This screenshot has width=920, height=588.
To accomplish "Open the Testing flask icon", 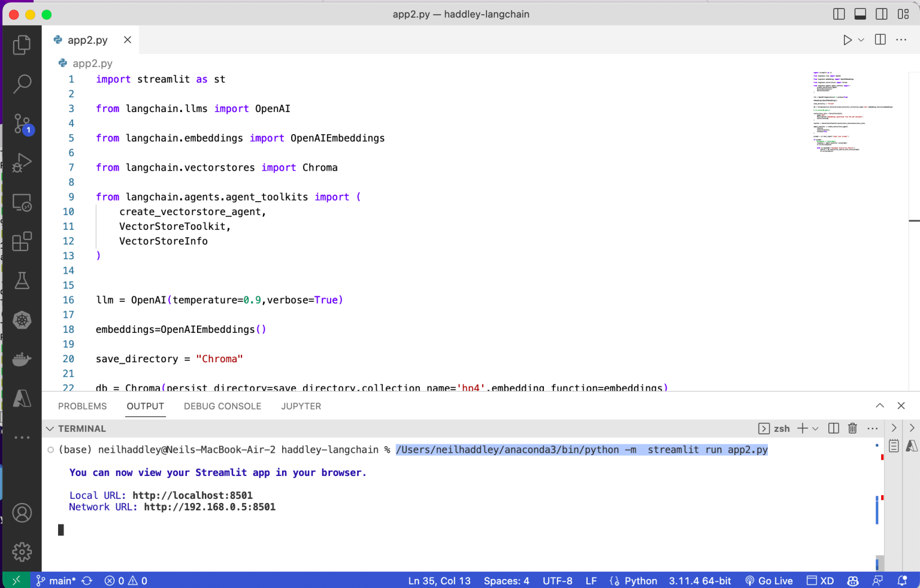I will pyautogui.click(x=22, y=281).
